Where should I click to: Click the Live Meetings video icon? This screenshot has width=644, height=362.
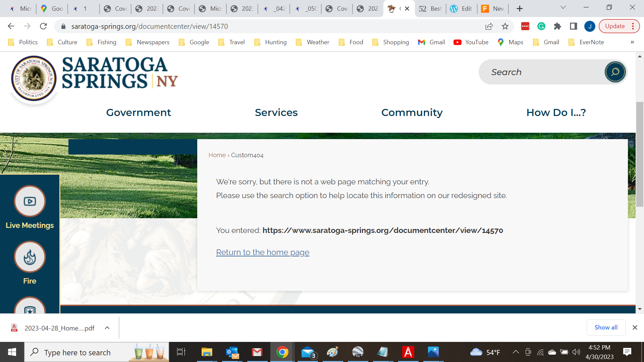pyautogui.click(x=30, y=201)
